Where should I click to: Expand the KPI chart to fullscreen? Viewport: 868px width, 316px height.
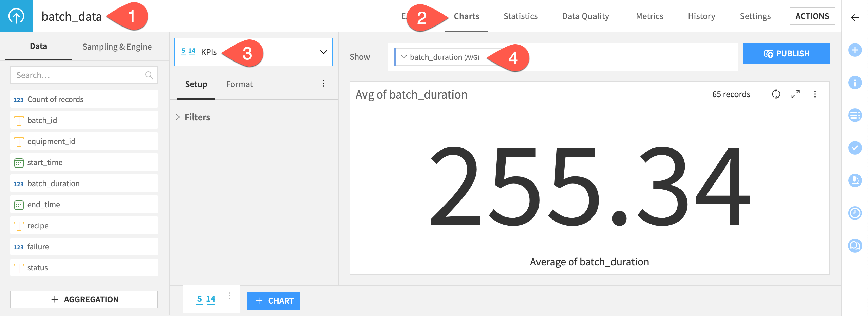[x=796, y=95]
